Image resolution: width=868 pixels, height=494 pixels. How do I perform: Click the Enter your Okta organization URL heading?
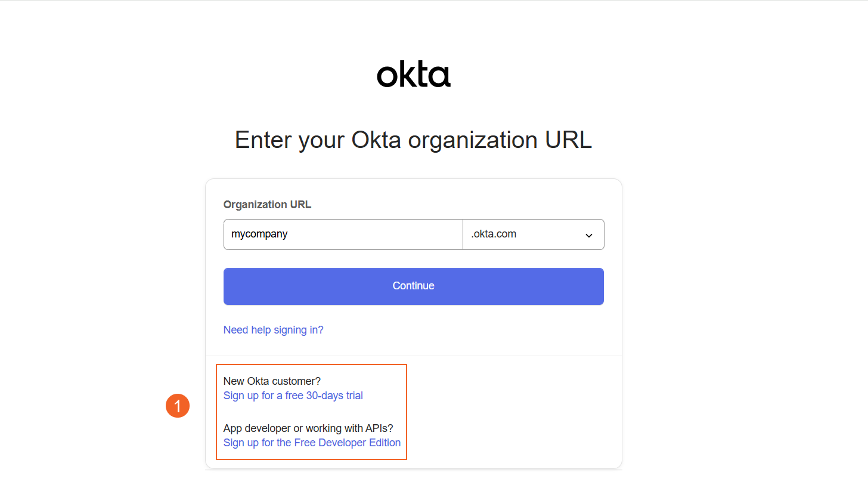coord(413,140)
